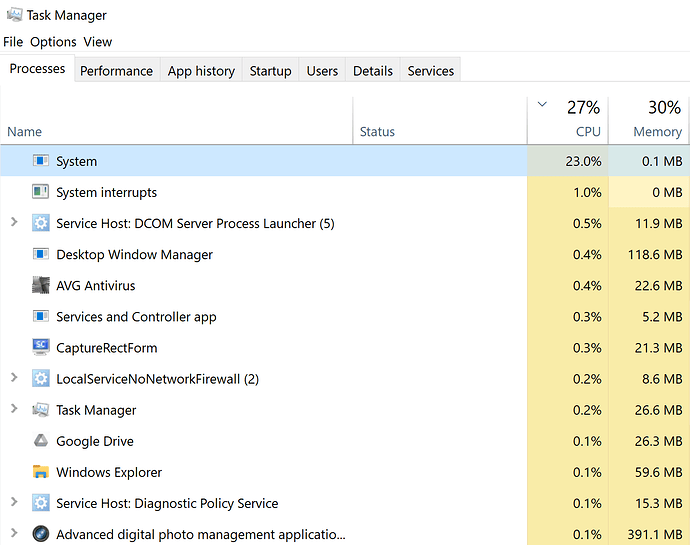Expand Service Host: Diagnostic Policy Service
The image size is (690, 545).
14,503
